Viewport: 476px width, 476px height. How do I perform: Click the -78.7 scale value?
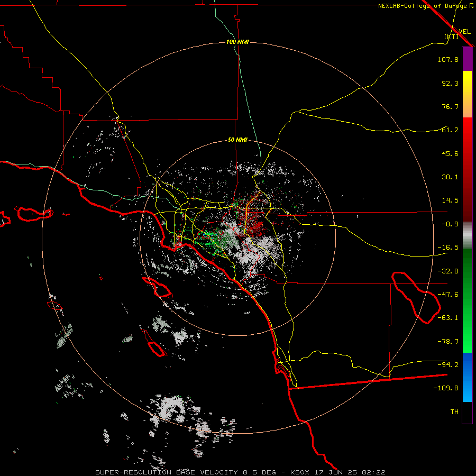pos(448,342)
